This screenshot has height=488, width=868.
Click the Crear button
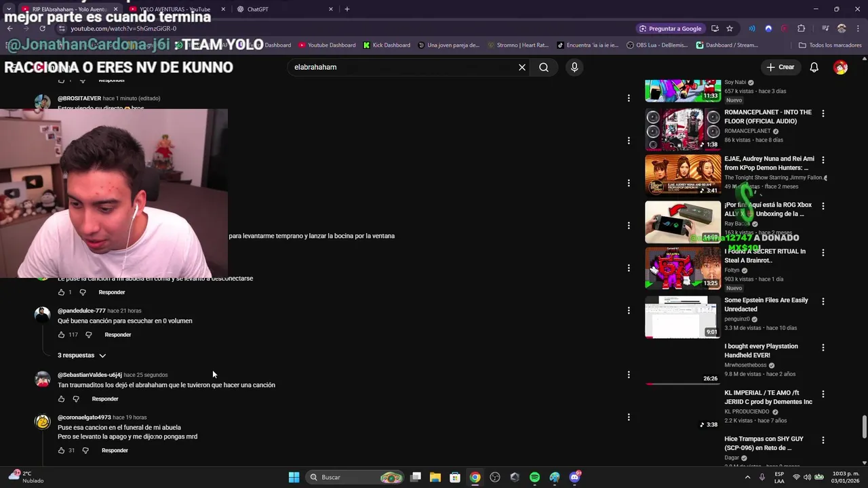pyautogui.click(x=780, y=67)
